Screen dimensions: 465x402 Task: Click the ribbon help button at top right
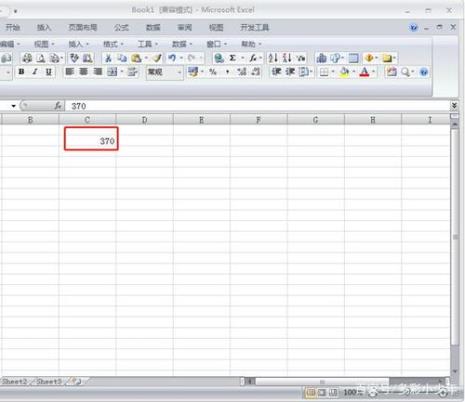413,28
